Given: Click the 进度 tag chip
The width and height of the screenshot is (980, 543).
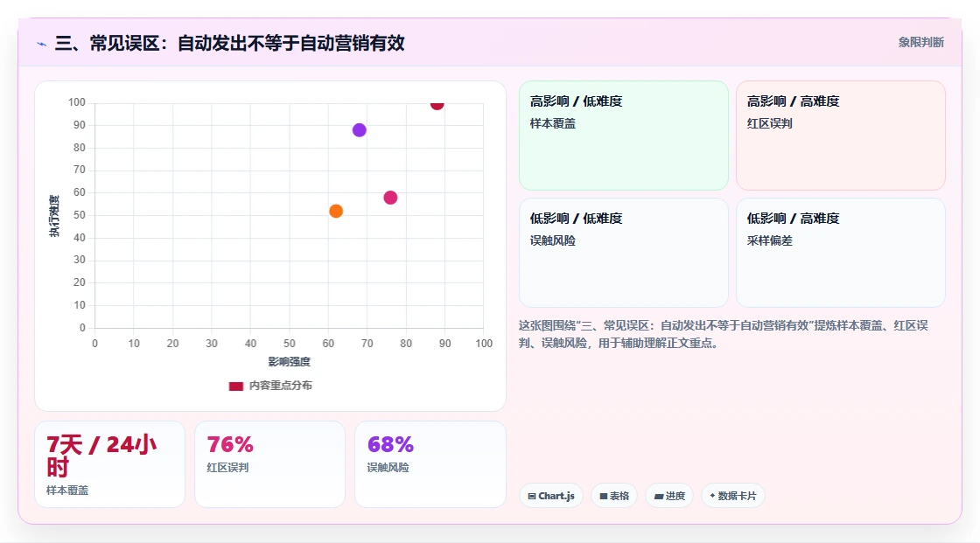Looking at the screenshot, I should point(669,496).
